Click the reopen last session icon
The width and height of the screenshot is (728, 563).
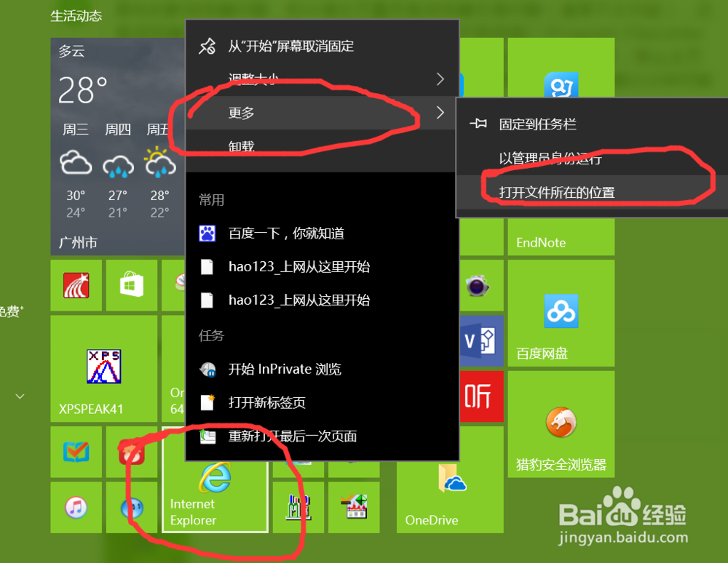click(x=208, y=436)
